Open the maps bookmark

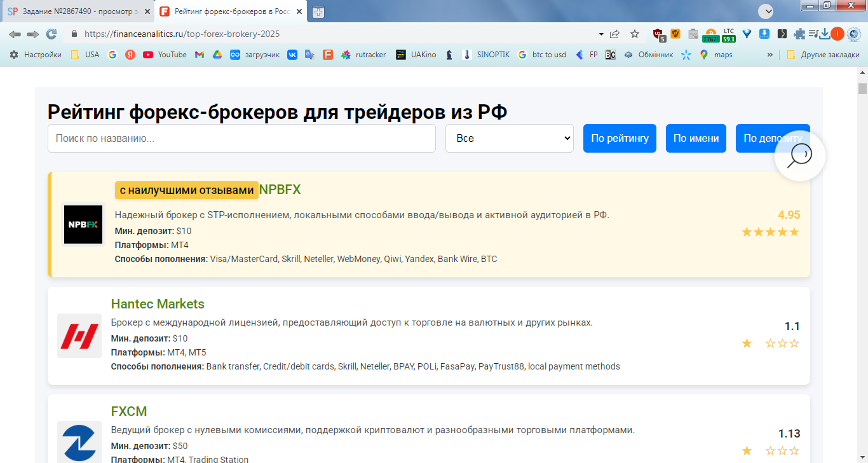point(716,55)
